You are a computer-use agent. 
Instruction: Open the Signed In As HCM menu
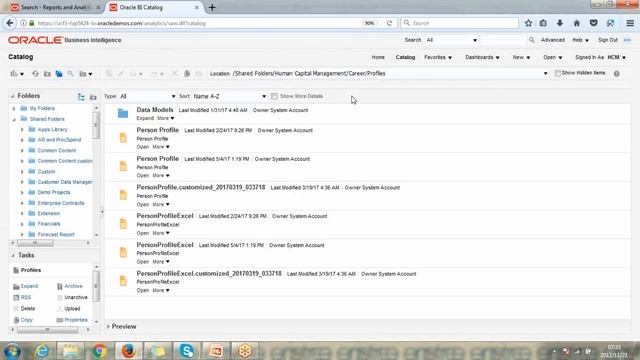[600, 58]
